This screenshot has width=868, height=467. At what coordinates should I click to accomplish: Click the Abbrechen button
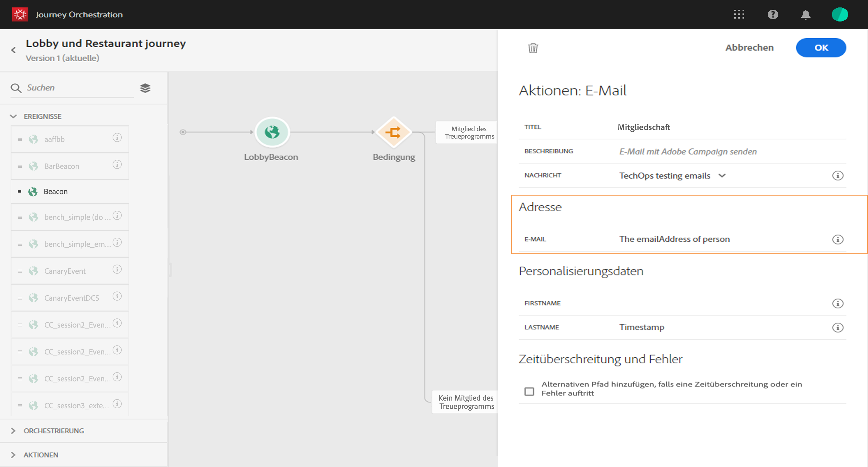749,48
